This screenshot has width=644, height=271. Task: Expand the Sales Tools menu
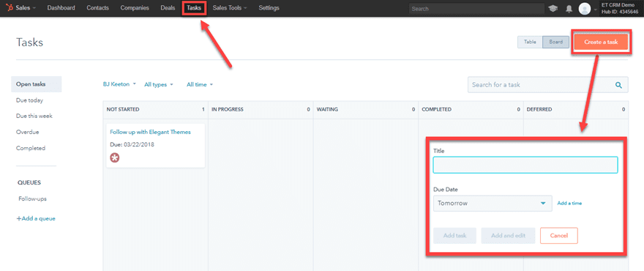coord(230,8)
